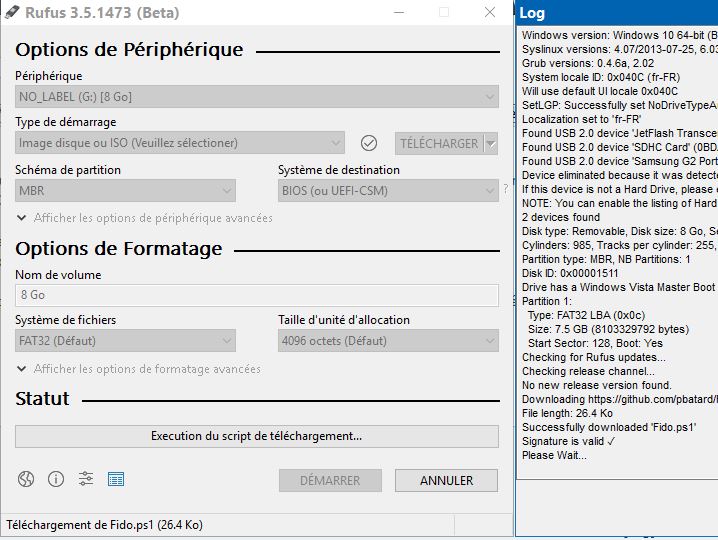Click log line 'Will use default UI locale 0x040C'
718x540 pixels.
point(600,91)
